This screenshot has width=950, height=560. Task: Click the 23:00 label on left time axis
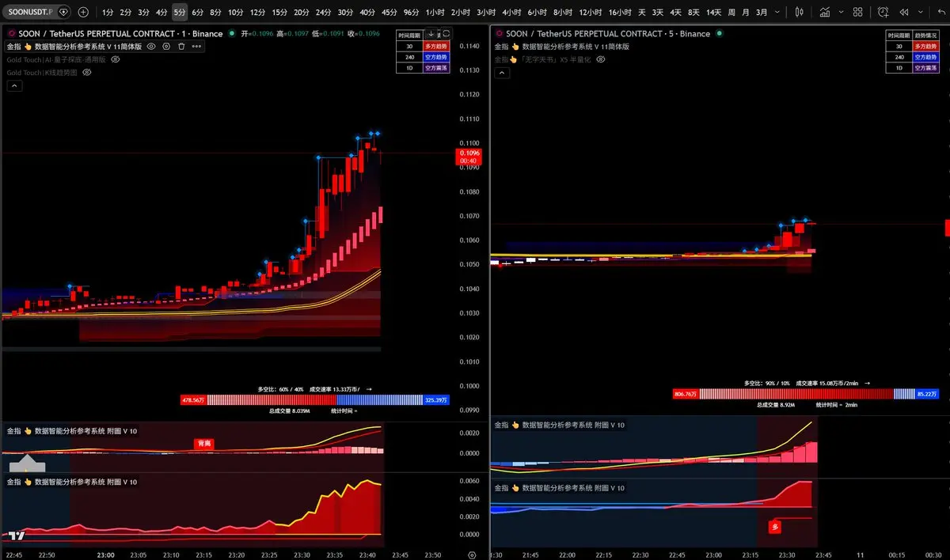coord(105,555)
